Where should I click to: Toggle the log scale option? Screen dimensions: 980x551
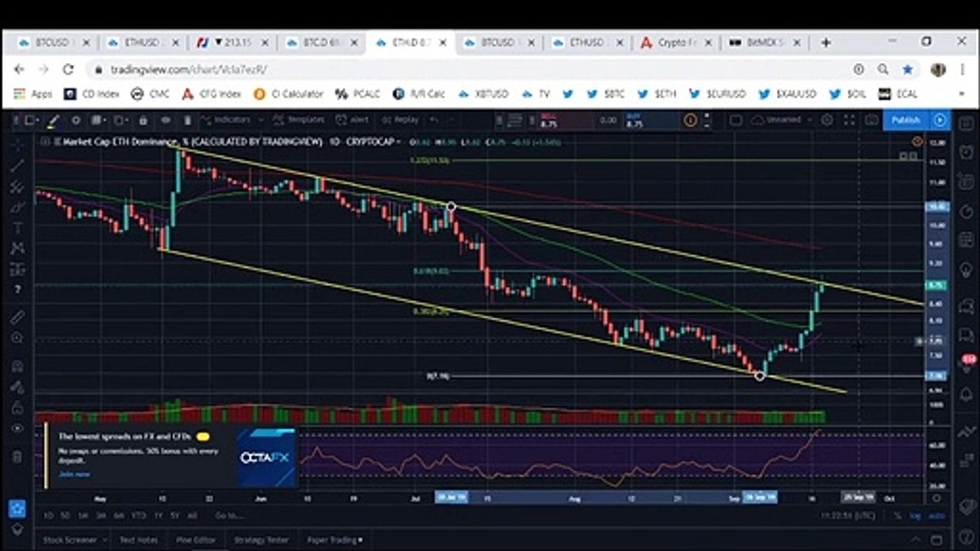click(x=915, y=516)
